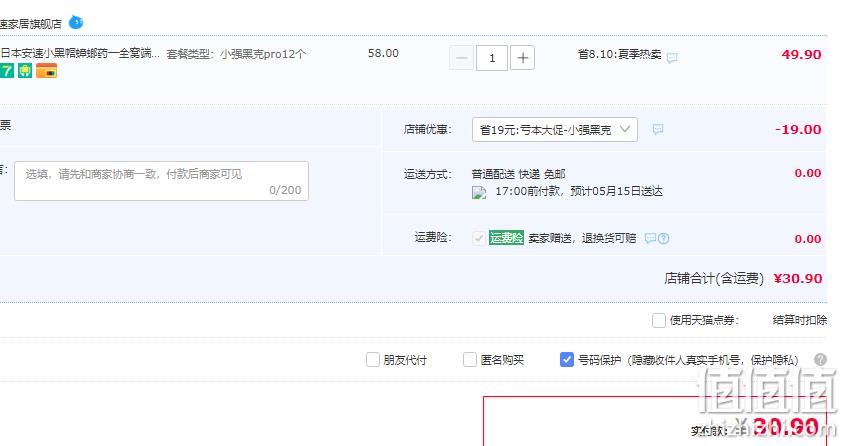
Task: Click the 17:00前付款 delivery estimate text
Action: (579, 191)
